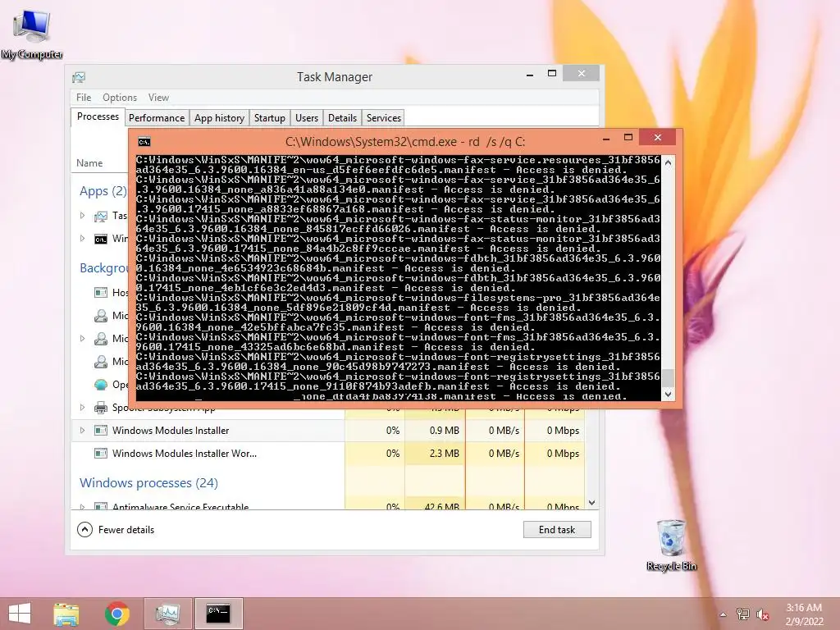Open the Options menu in Task Manager
Image resolution: width=840 pixels, height=630 pixels.
tap(120, 98)
